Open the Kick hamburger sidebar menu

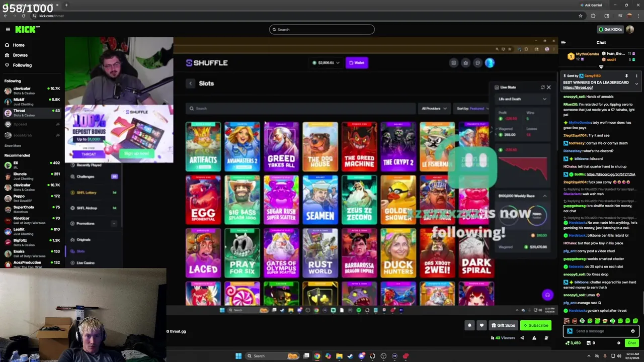[x=8, y=30]
